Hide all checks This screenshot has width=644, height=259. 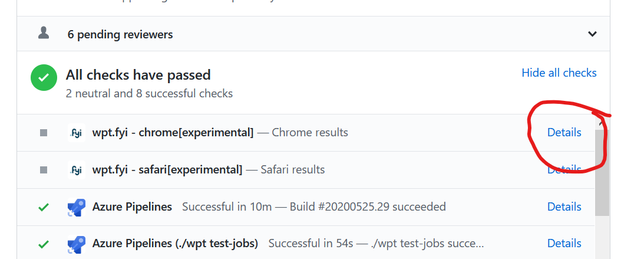point(559,73)
